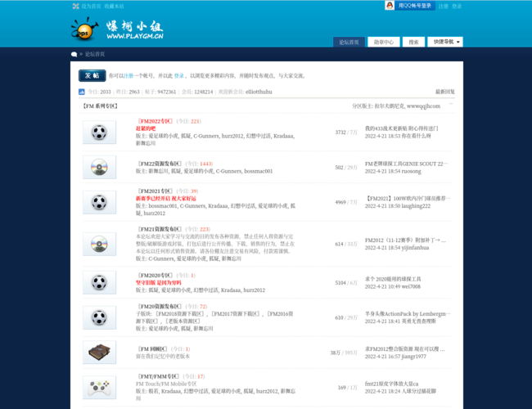Open the FM2020专区 forum link

click(x=156, y=276)
